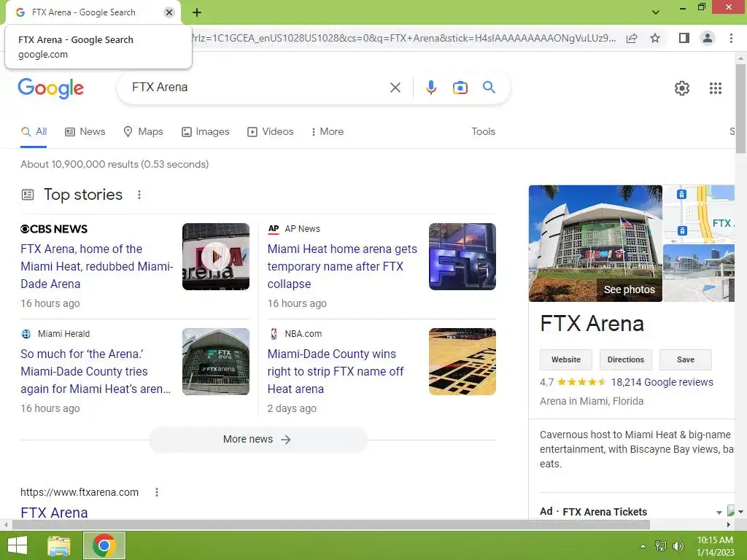Click the Miami Herald arena thumbnail
747x560 pixels.
[x=216, y=362]
